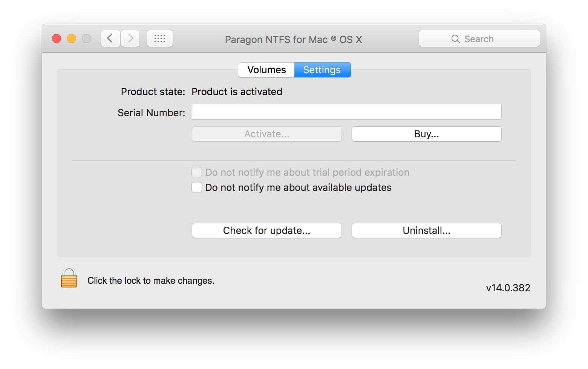The width and height of the screenshot is (588, 369).
Task: Click the Uninstall... button
Action: (x=427, y=231)
